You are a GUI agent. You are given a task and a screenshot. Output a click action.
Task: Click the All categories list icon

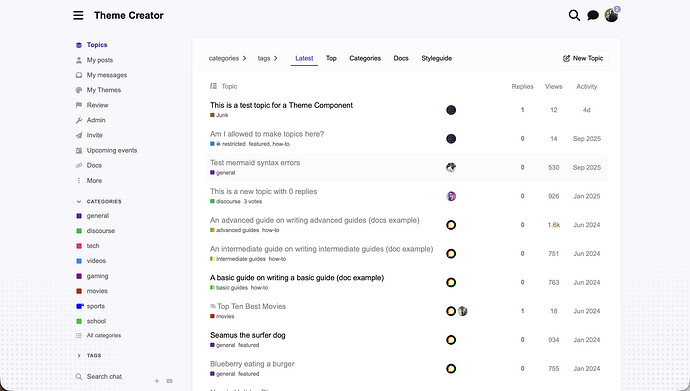tap(79, 335)
